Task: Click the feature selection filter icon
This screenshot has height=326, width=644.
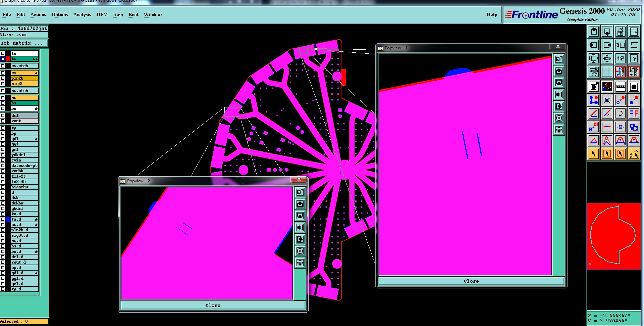Action: pyautogui.click(x=594, y=87)
